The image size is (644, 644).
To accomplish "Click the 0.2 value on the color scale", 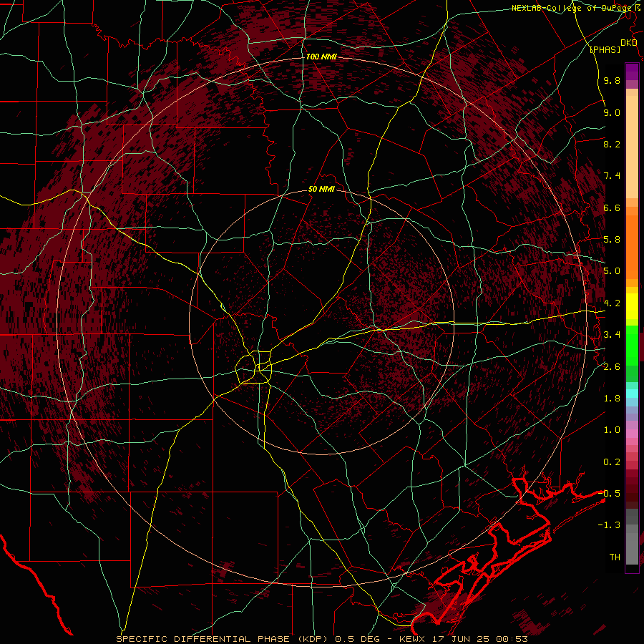I will [612, 462].
